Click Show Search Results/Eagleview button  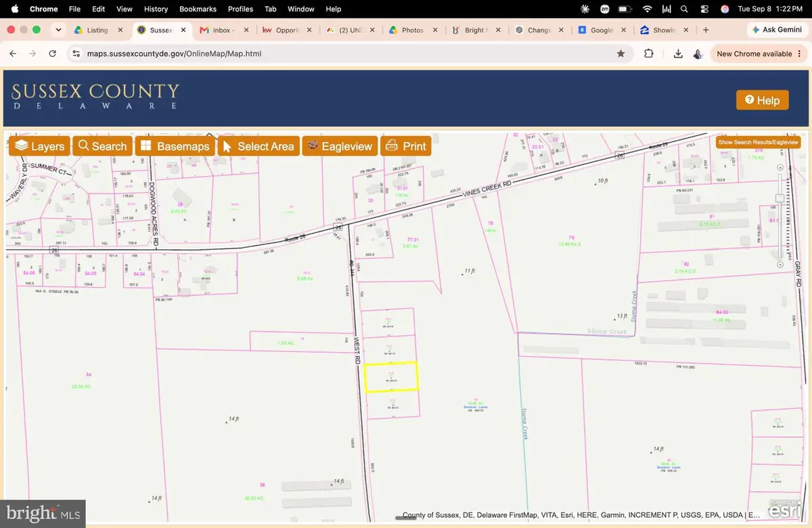click(759, 142)
